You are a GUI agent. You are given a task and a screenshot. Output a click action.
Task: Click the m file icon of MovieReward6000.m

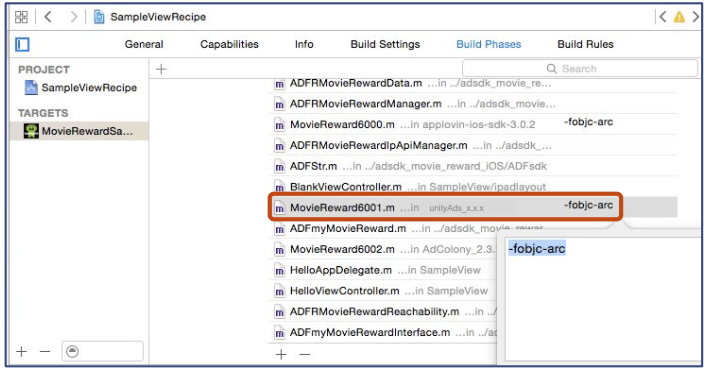point(280,125)
